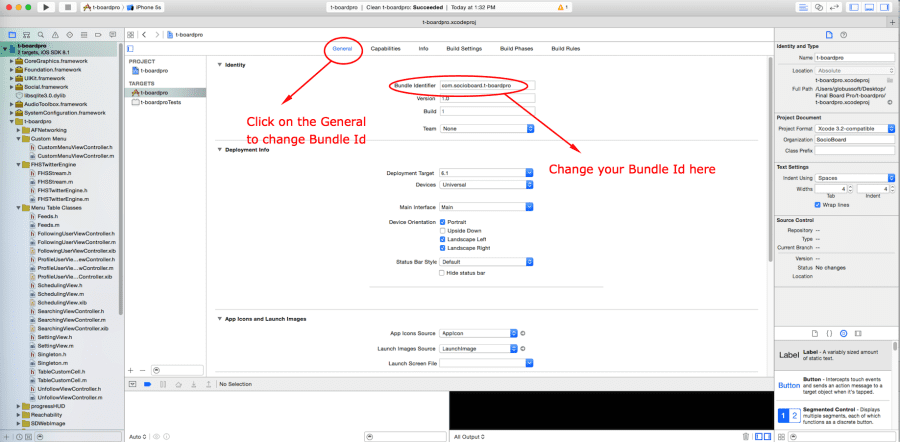Open the Symbol navigator
Image resolution: width=900 pixels, height=442 pixels.
click(x=26, y=34)
